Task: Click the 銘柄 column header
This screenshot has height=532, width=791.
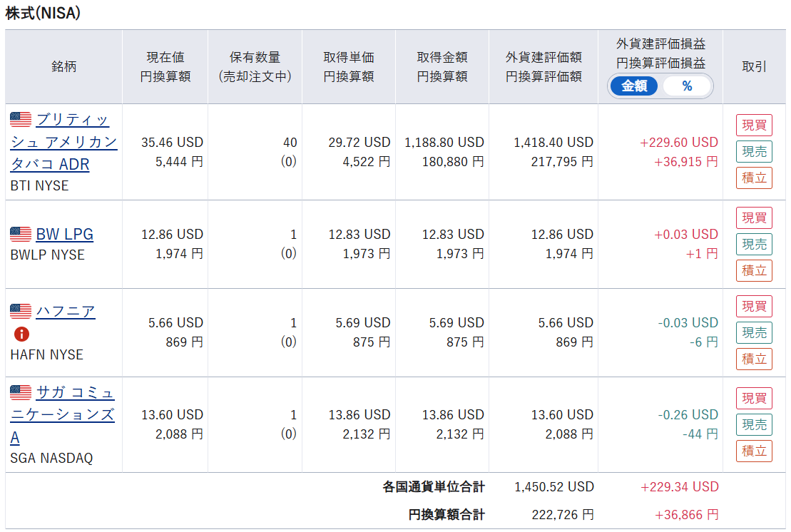Action: 64,66
